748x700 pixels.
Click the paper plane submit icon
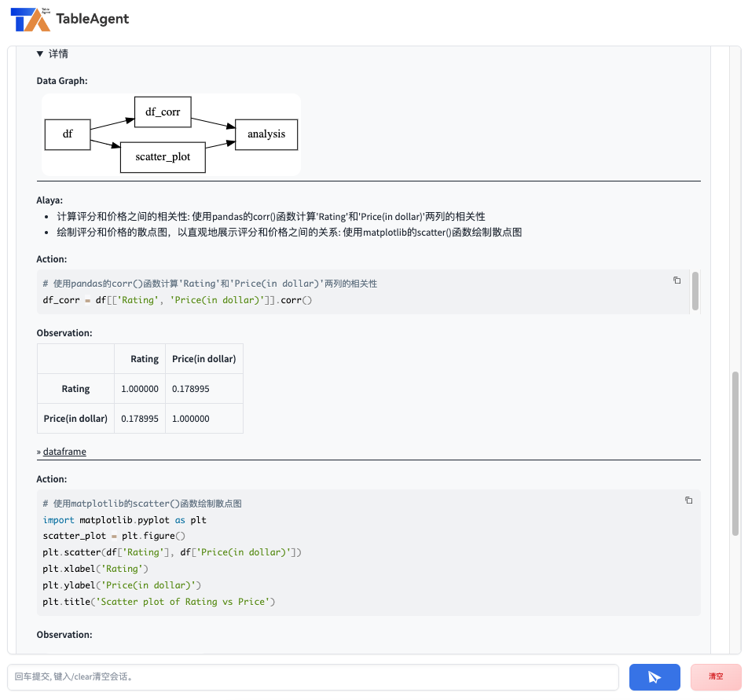[654, 676]
